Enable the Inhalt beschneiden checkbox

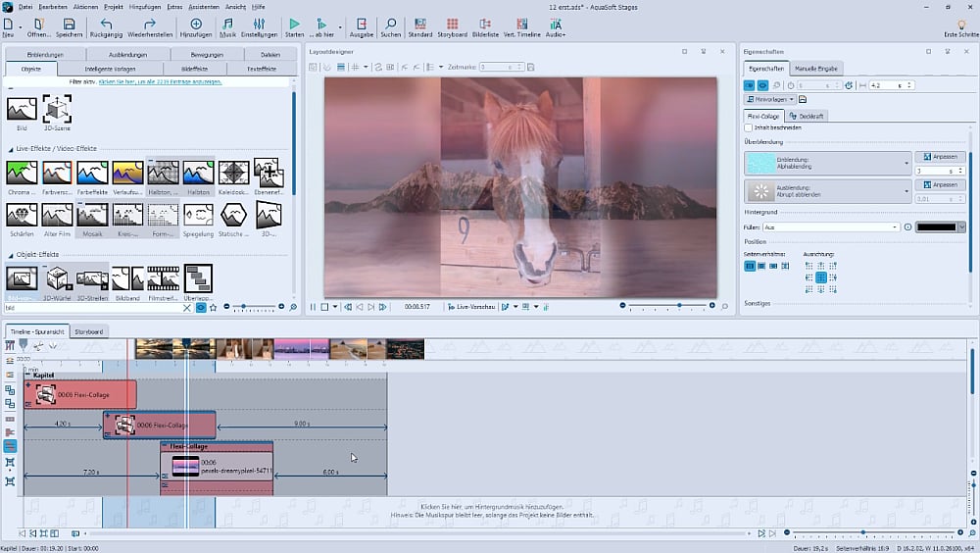[750, 127]
